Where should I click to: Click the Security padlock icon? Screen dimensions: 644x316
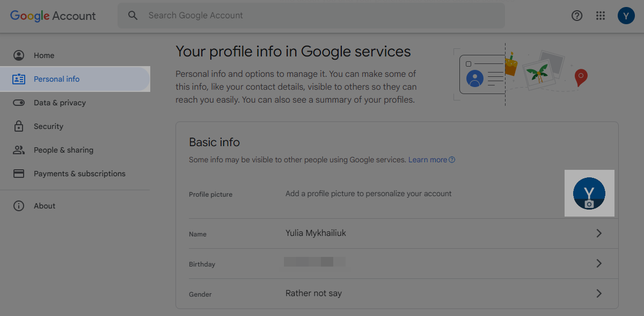pos(19,126)
